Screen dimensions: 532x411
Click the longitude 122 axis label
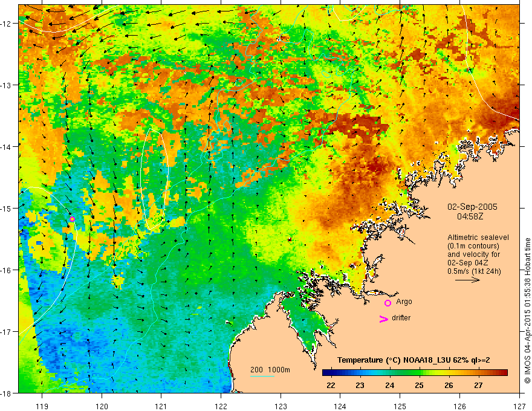[x=221, y=406]
